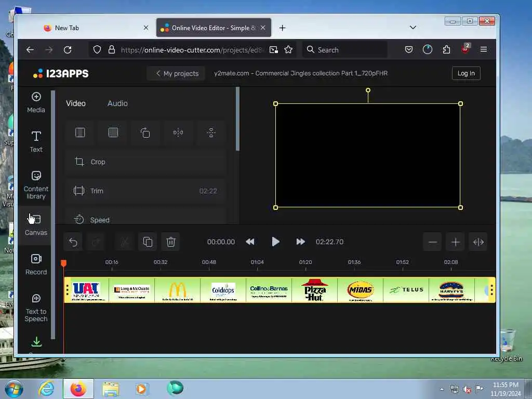Click the scissors split icon
The width and height of the screenshot is (532, 399).
point(125,242)
